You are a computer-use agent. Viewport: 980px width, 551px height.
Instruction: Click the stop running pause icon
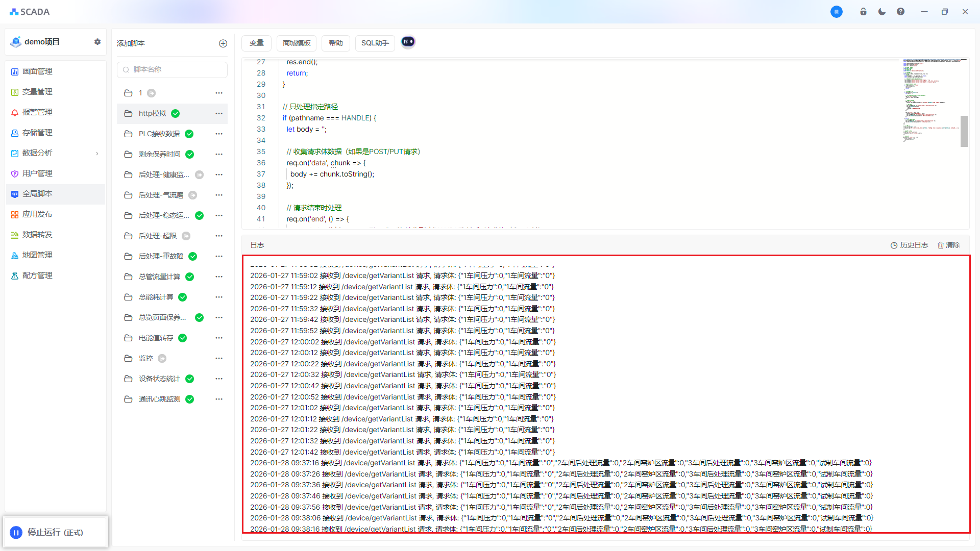coord(16,533)
